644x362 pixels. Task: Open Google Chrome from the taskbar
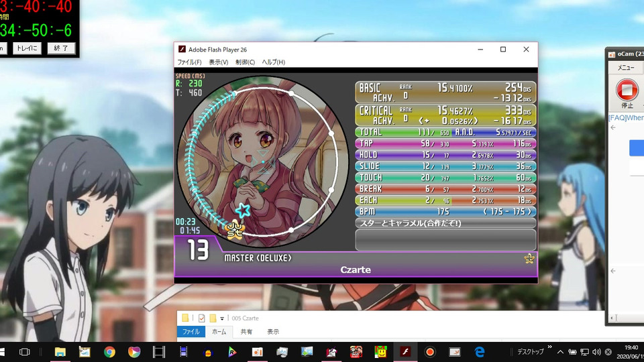[x=109, y=352]
